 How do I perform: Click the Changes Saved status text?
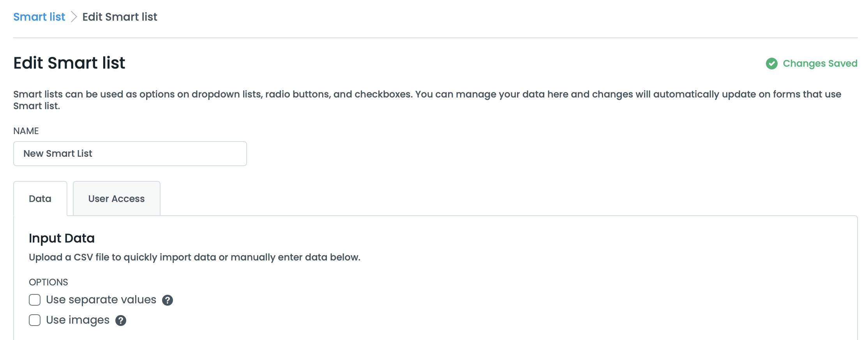(820, 64)
